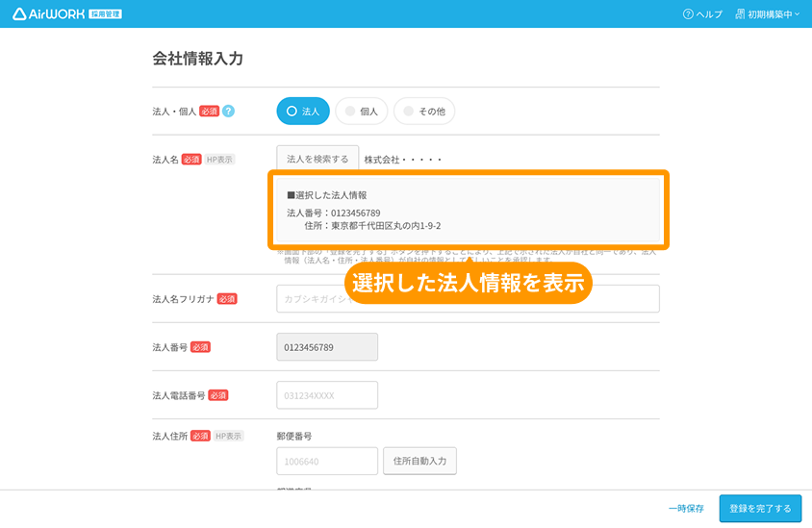Viewport: 812px width, 528px height.
Task: Select the 法人 radio option
Action: point(303,111)
